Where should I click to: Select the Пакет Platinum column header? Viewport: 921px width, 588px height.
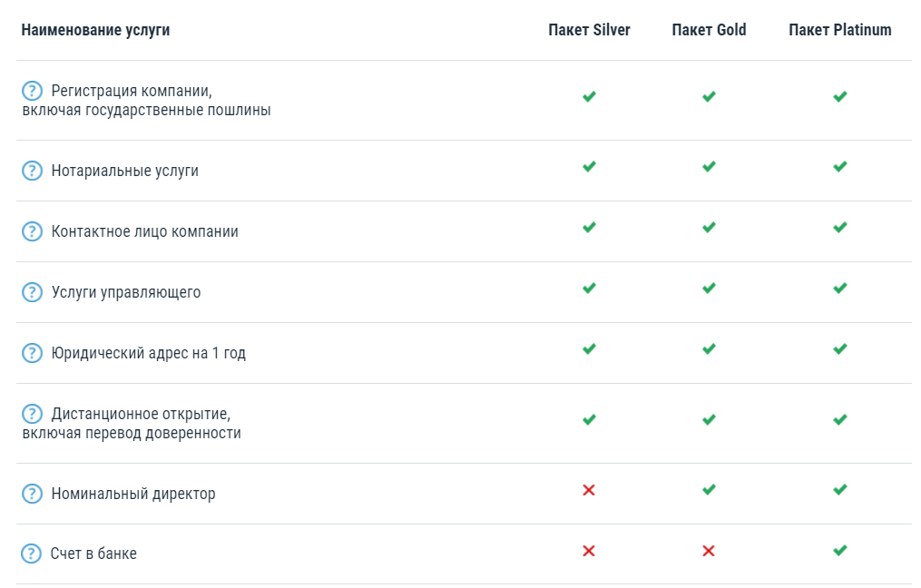click(x=840, y=30)
